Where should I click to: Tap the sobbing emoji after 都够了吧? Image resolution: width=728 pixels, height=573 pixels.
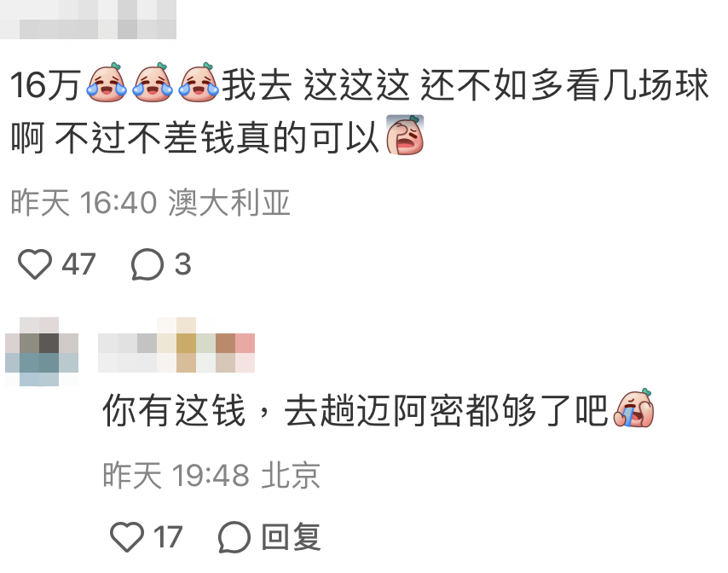click(x=633, y=408)
